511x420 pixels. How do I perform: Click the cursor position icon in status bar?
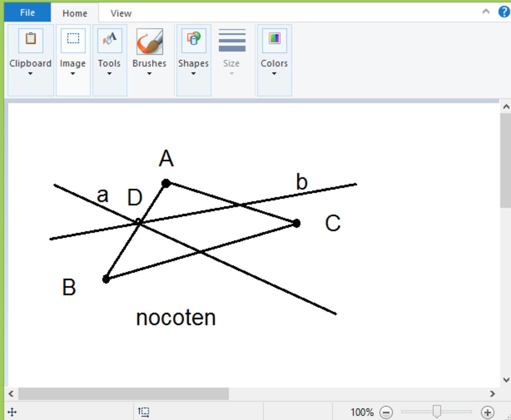click(12, 412)
